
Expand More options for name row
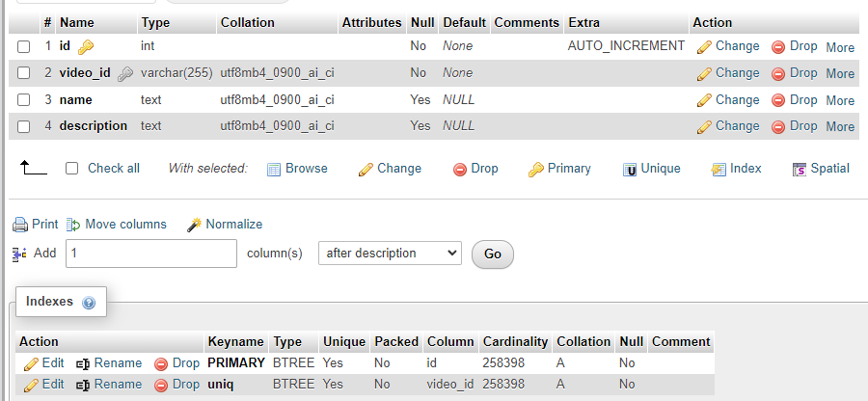click(x=839, y=100)
